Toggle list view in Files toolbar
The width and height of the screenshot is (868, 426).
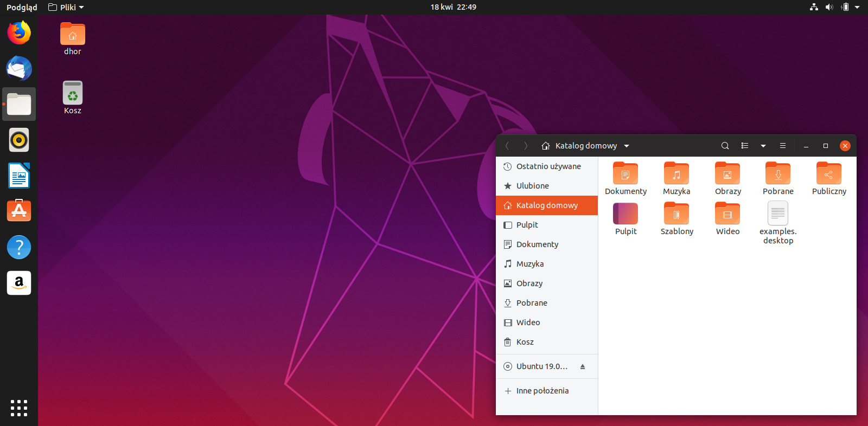click(745, 146)
